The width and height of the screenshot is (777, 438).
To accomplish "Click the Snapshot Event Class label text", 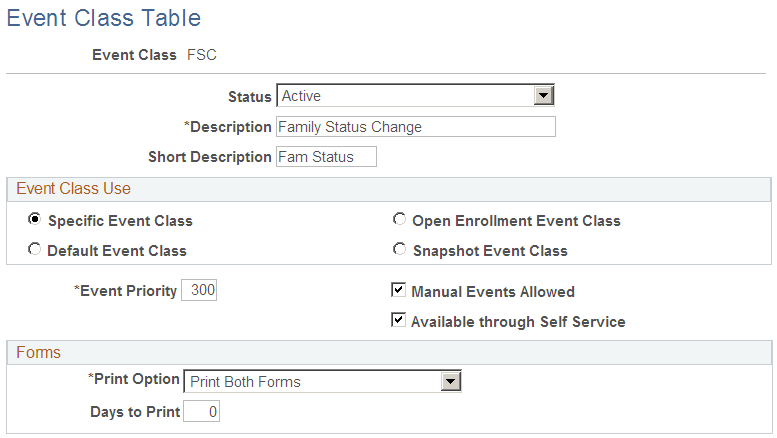I will pos(490,251).
